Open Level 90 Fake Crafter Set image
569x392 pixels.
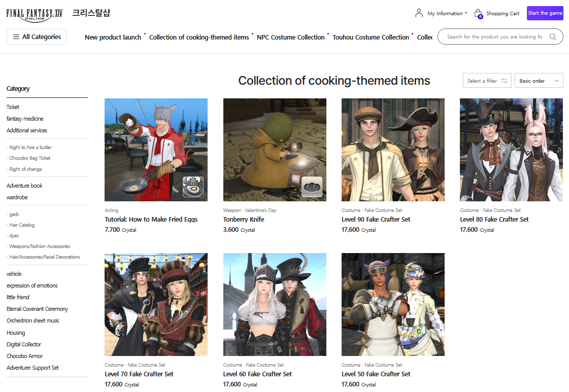coord(393,150)
